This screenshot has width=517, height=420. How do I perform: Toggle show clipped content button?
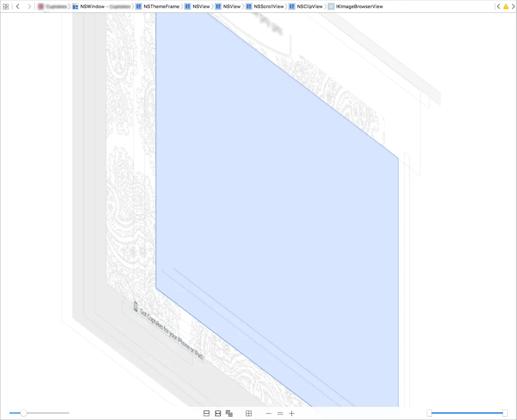click(x=207, y=413)
